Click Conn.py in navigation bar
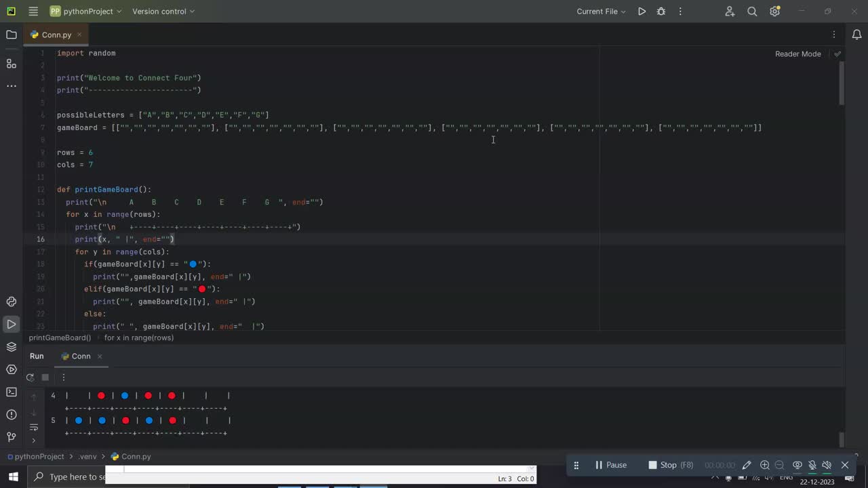This screenshot has height=488, width=868. tap(131, 457)
